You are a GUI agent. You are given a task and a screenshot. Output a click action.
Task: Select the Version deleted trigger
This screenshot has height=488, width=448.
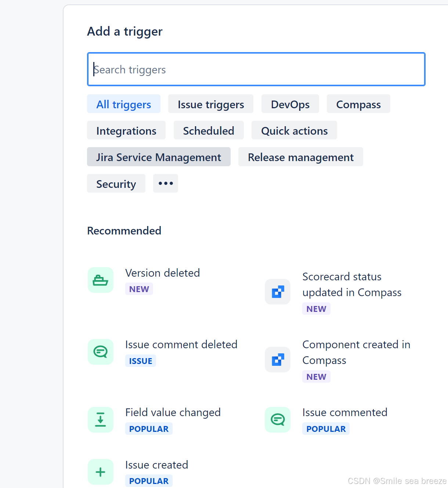point(163,273)
